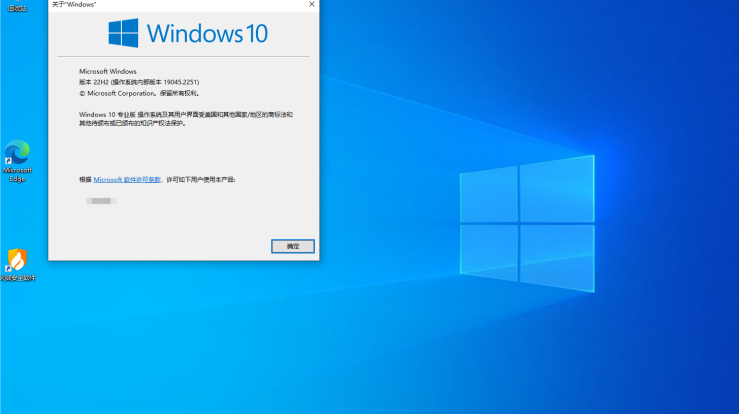Close the 关于"Windows" dialog

click(x=312, y=4)
